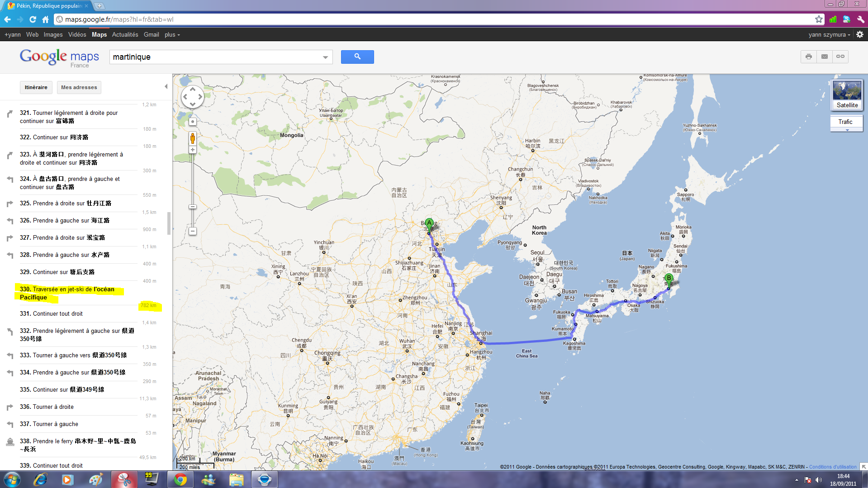Click the email envelope icon

824,57
